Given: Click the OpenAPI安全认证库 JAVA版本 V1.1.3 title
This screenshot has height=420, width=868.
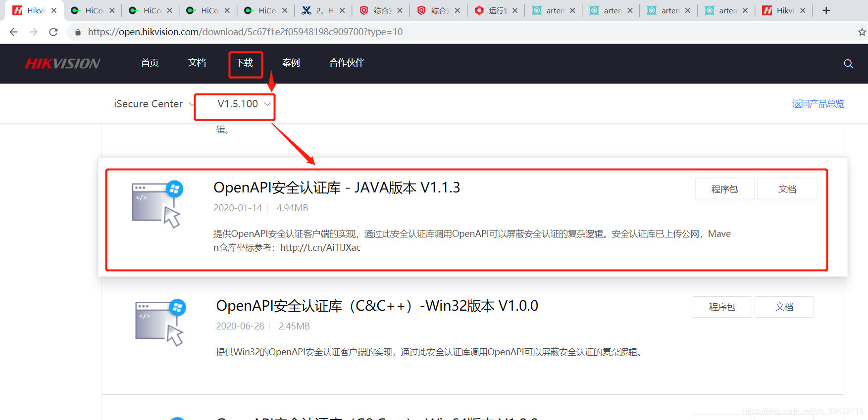Looking at the screenshot, I should pyautogui.click(x=337, y=188).
